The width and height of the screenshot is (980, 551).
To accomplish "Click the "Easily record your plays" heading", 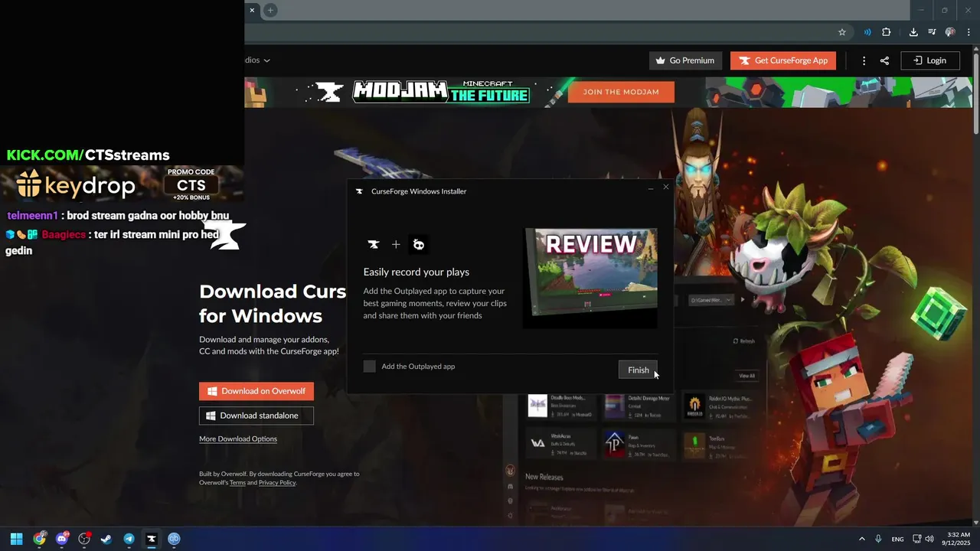I will click(x=416, y=272).
